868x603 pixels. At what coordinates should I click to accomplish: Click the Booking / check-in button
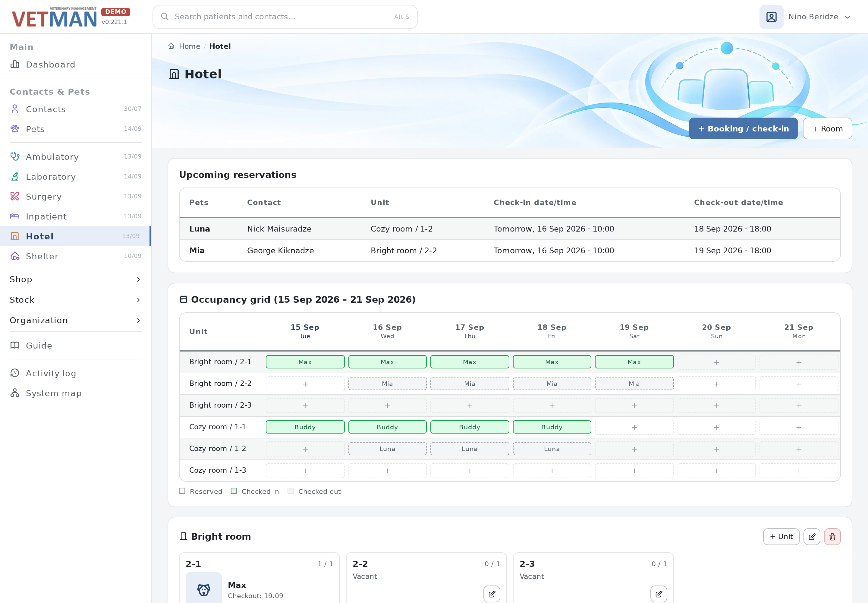(743, 128)
